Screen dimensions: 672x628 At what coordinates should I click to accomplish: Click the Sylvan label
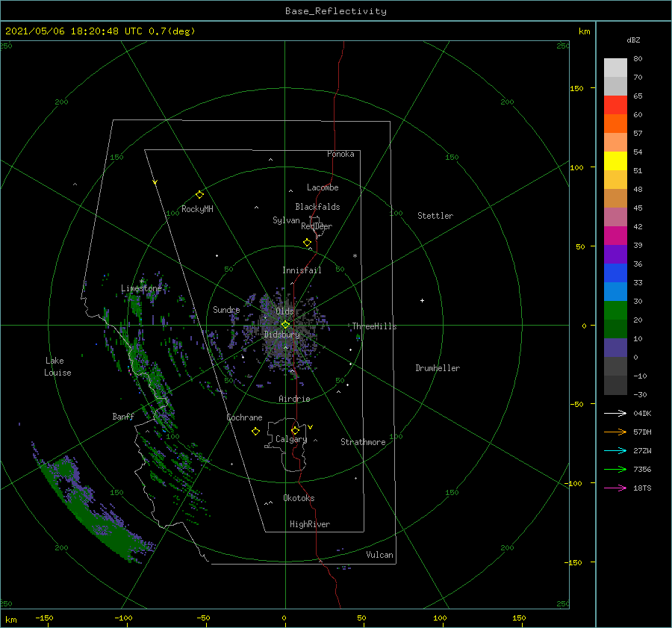[x=286, y=220]
